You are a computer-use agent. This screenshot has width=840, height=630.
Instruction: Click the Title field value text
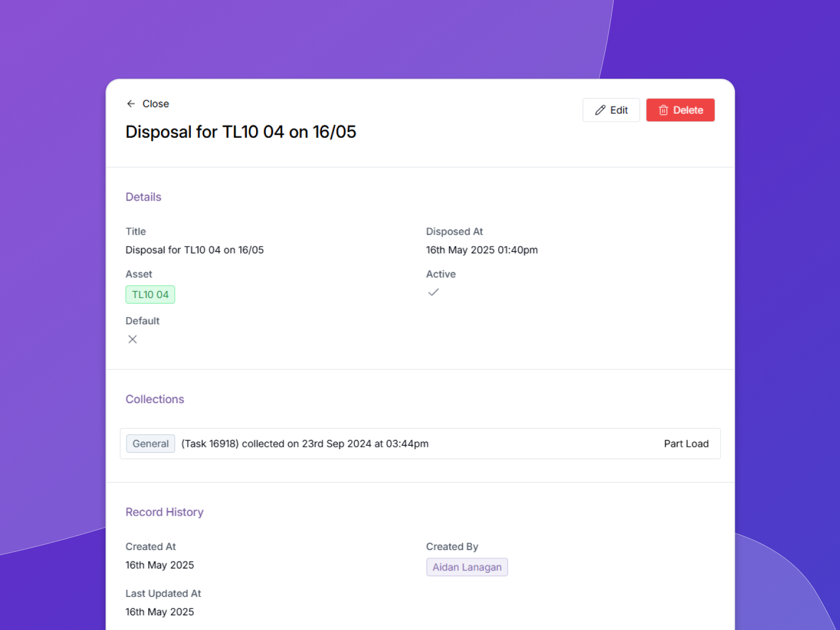194,250
